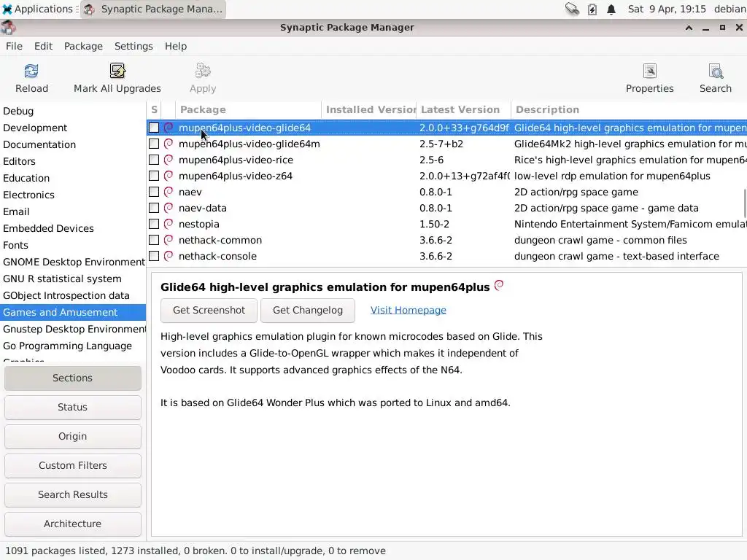
Task: Select the Sections filter button
Action: pos(73,378)
